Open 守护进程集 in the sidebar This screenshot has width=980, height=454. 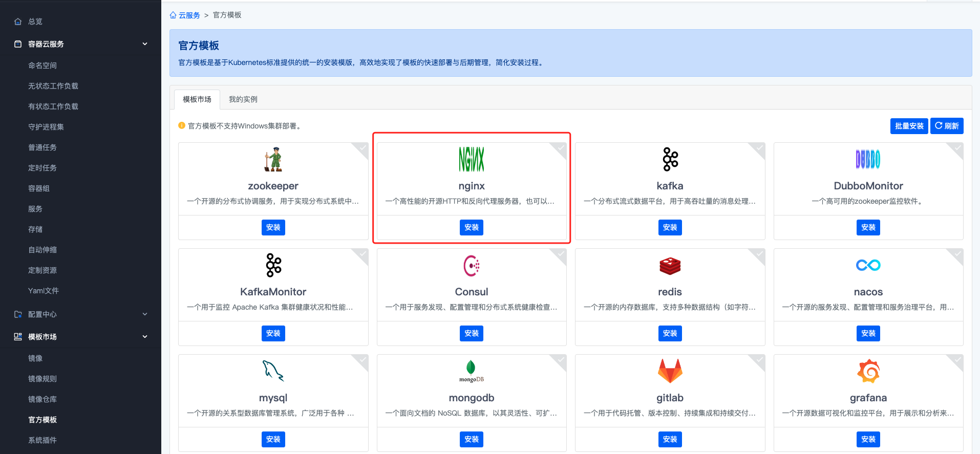click(46, 127)
